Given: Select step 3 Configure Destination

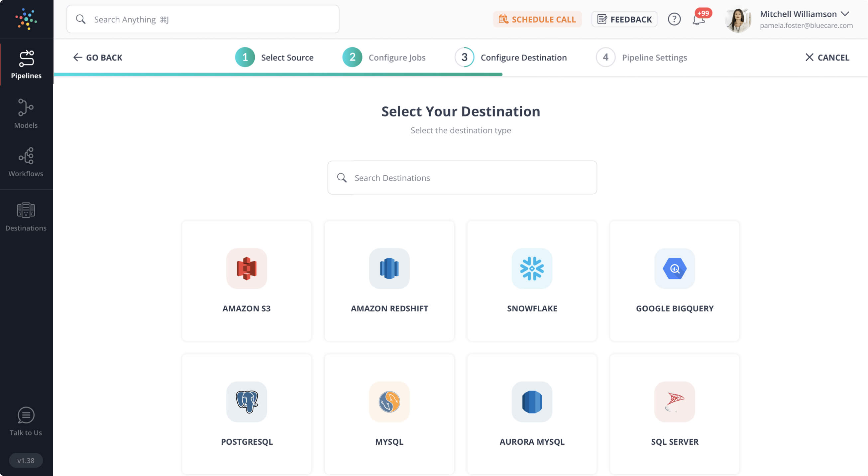Looking at the screenshot, I should (x=511, y=57).
